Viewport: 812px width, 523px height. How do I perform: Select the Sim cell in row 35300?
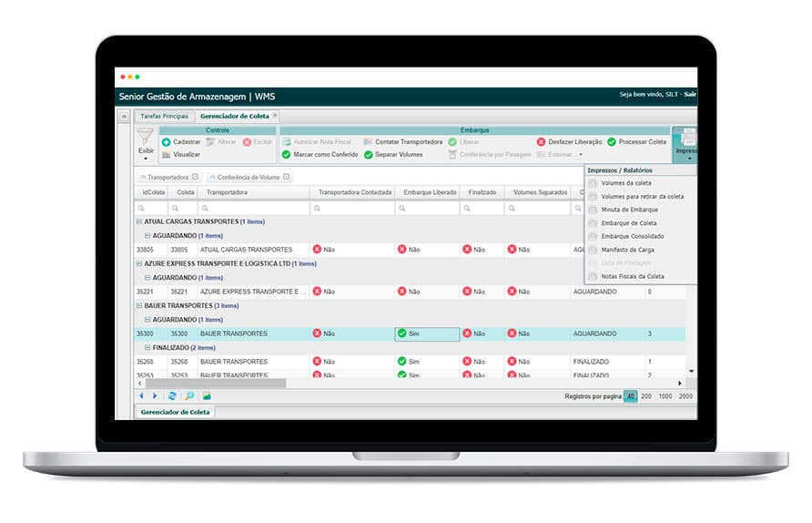(x=427, y=334)
